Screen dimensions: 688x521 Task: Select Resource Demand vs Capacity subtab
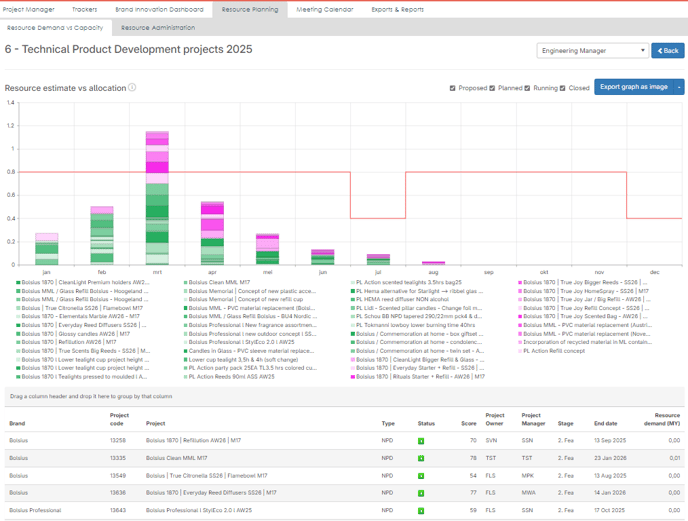(x=55, y=28)
